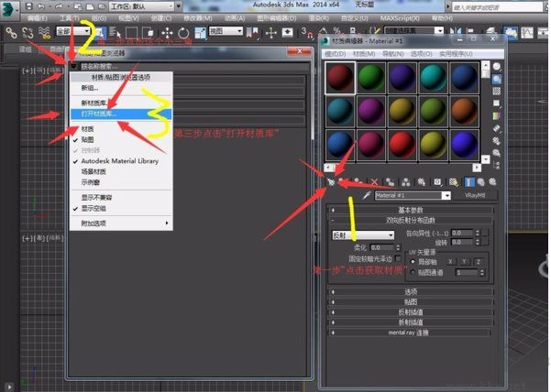The width and height of the screenshot is (551, 392).
Task: Open the 工作区: 默认 workspace dropdown
Action: [142, 6]
